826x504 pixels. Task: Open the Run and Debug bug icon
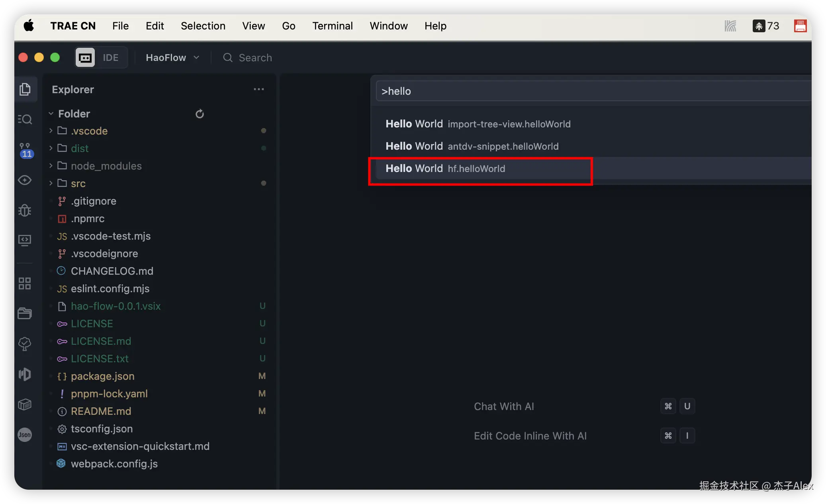click(25, 210)
